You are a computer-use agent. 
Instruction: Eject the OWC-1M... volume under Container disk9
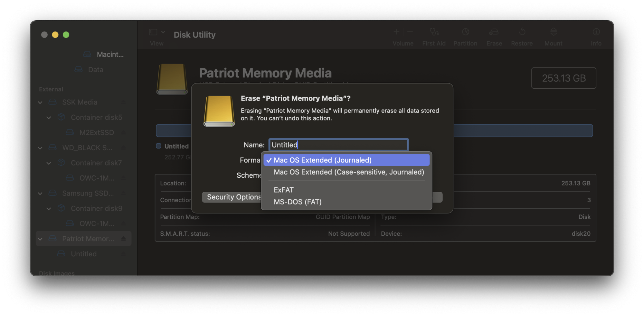click(123, 223)
